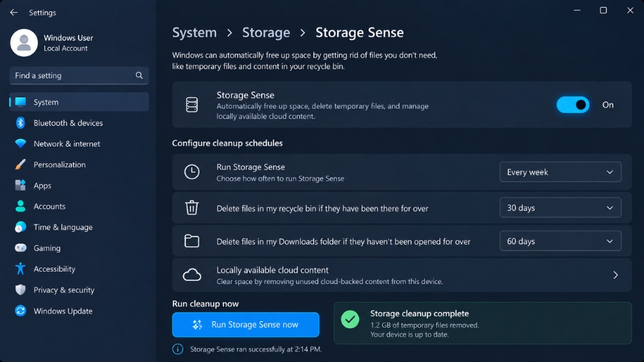This screenshot has height=362, width=644.
Task: Open Network & internet settings
Action: [x=79, y=144]
